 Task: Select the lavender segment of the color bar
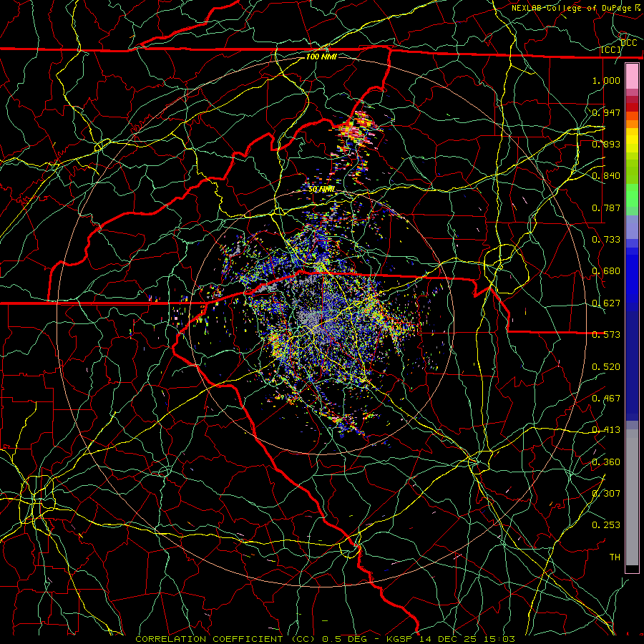pos(632,227)
